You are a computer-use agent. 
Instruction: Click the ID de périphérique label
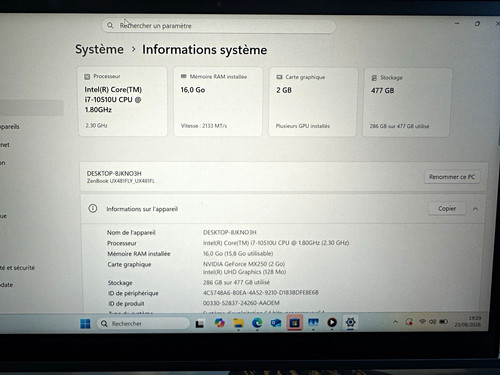coord(133,293)
